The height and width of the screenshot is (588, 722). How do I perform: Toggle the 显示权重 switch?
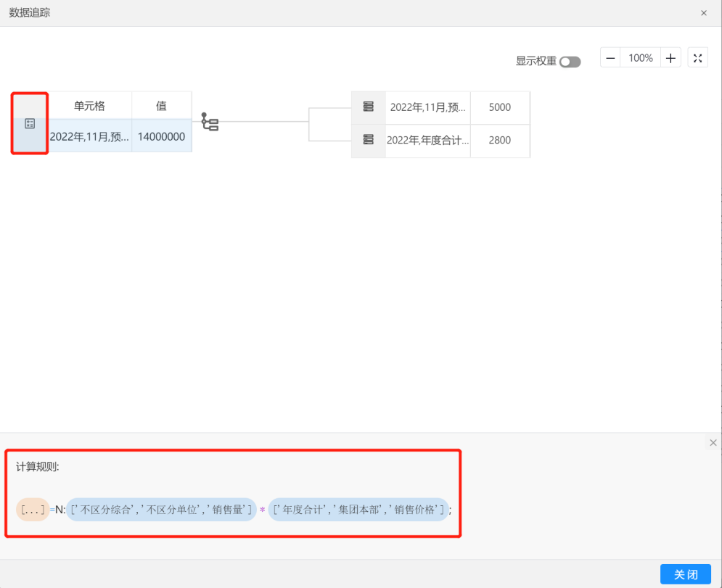570,62
